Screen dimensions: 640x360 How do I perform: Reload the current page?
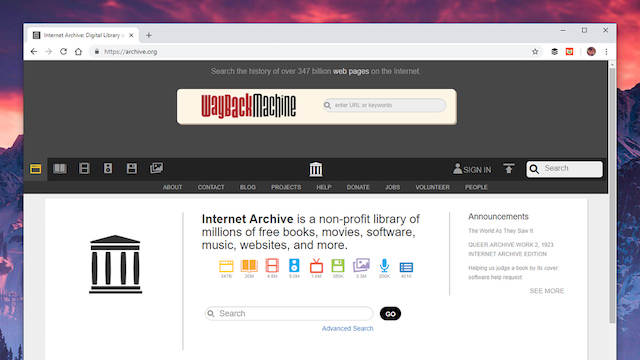pos(63,52)
